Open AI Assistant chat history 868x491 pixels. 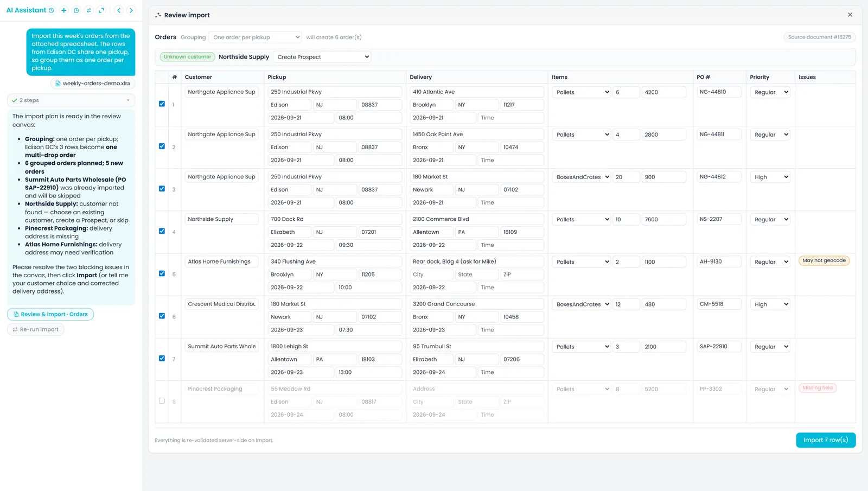(x=52, y=10)
